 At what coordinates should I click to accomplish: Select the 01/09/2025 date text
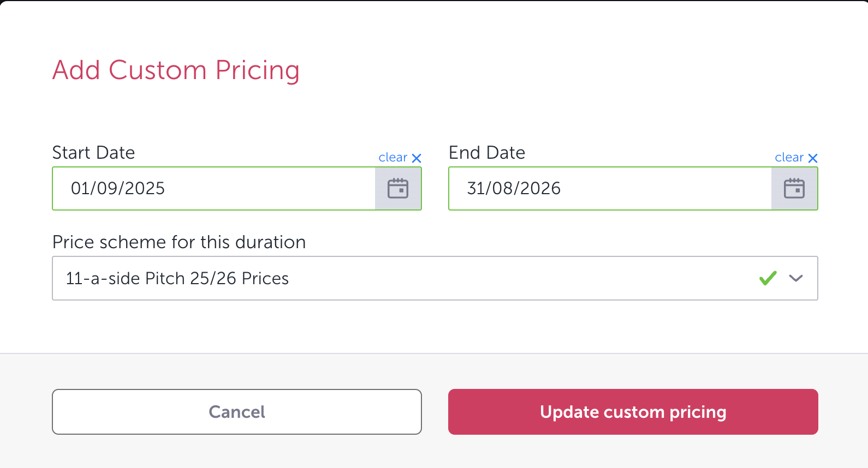(x=118, y=189)
